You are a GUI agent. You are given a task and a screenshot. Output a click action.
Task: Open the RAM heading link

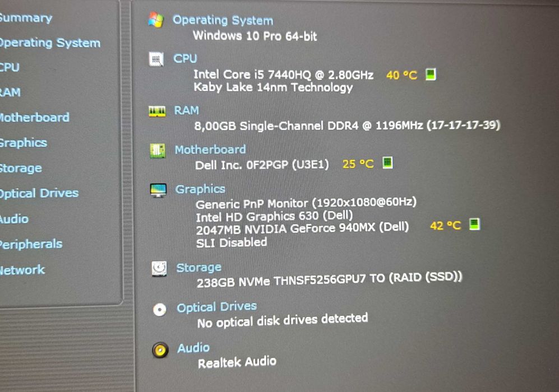point(187,110)
